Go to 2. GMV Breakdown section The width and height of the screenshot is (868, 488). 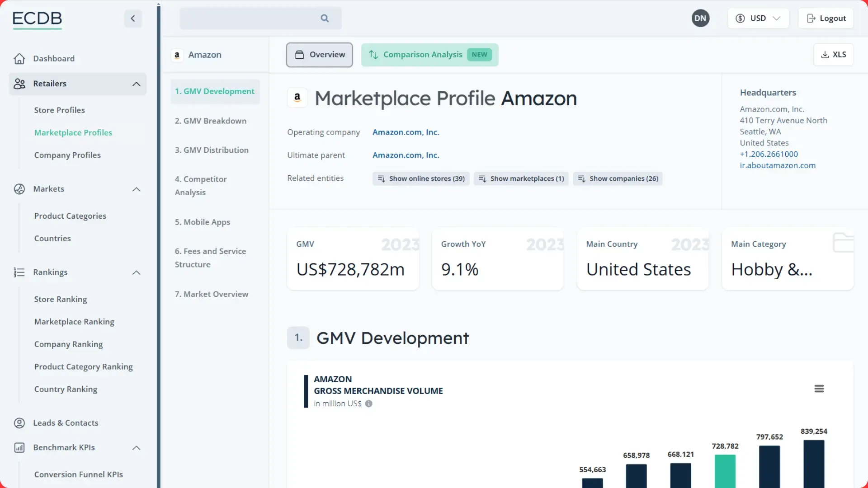(211, 121)
